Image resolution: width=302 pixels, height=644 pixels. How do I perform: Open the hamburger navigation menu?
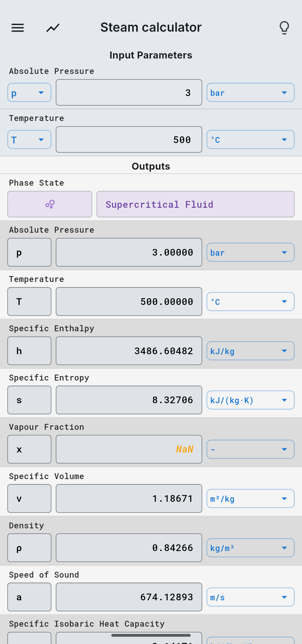pos(18,28)
